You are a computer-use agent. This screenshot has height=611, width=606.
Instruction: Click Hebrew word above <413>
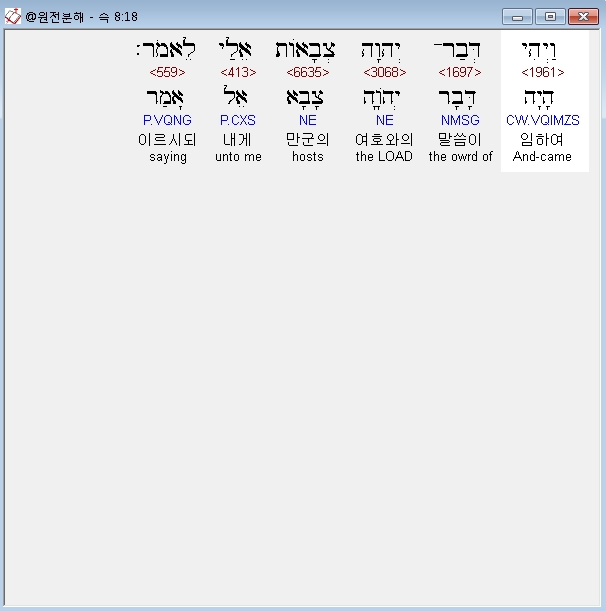coord(235,49)
